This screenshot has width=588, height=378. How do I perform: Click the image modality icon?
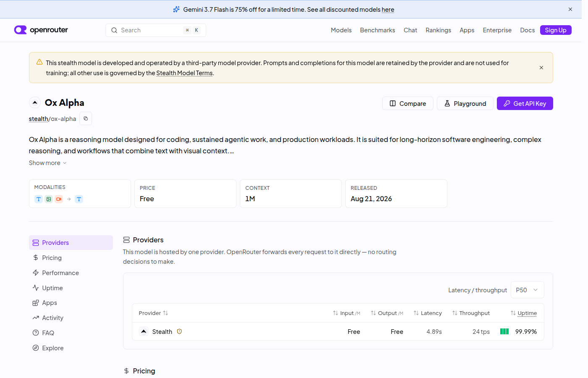[x=49, y=199]
